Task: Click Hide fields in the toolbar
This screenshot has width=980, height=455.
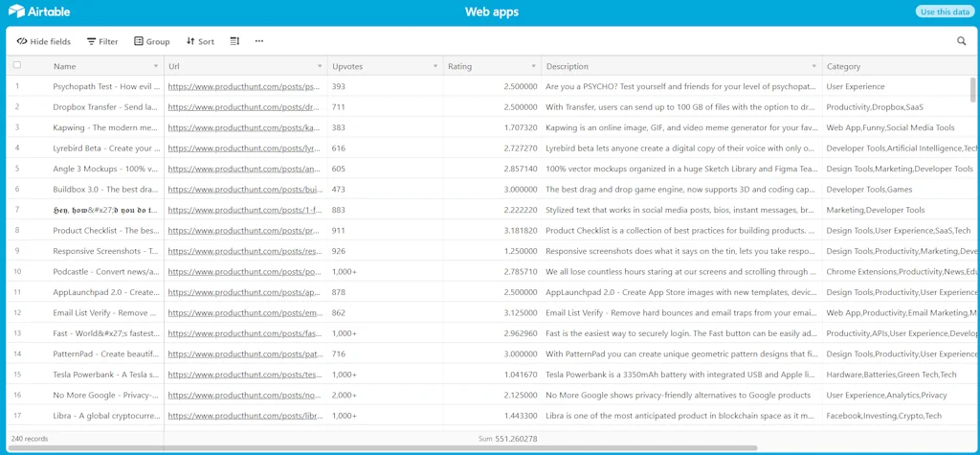Action: (44, 41)
